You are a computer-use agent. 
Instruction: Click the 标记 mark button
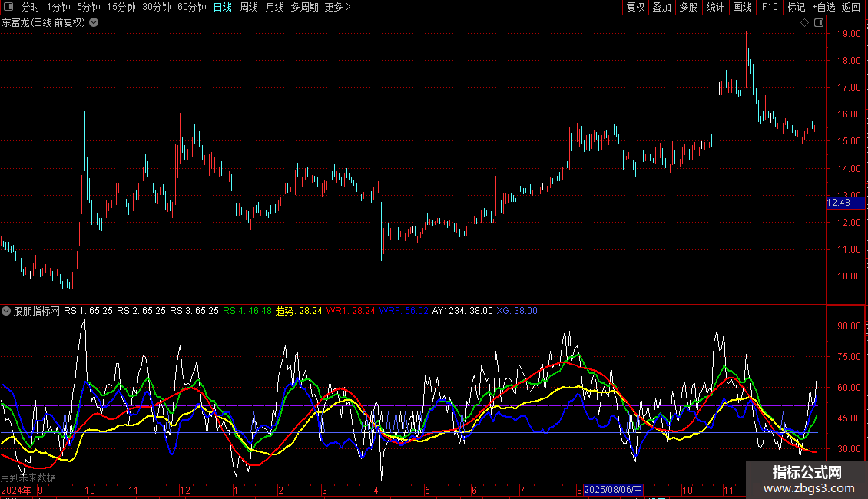pyautogui.click(x=796, y=7)
